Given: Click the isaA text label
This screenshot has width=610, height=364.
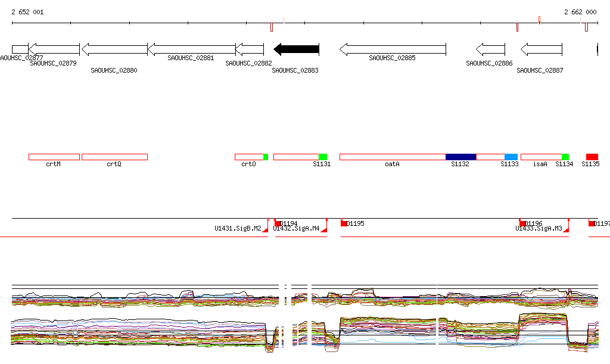Looking at the screenshot, I should coord(540,164).
